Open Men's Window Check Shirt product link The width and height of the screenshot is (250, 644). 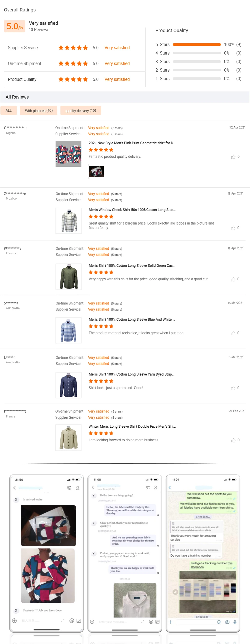(x=132, y=210)
